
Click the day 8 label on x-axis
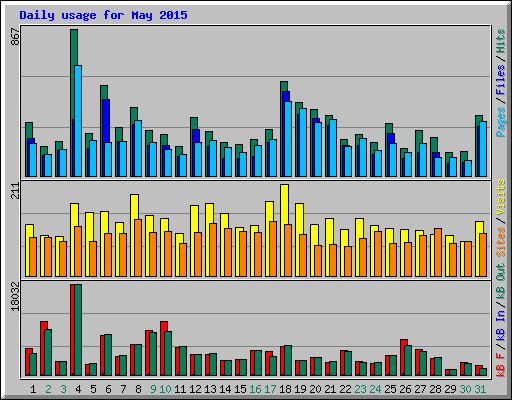tap(138, 389)
